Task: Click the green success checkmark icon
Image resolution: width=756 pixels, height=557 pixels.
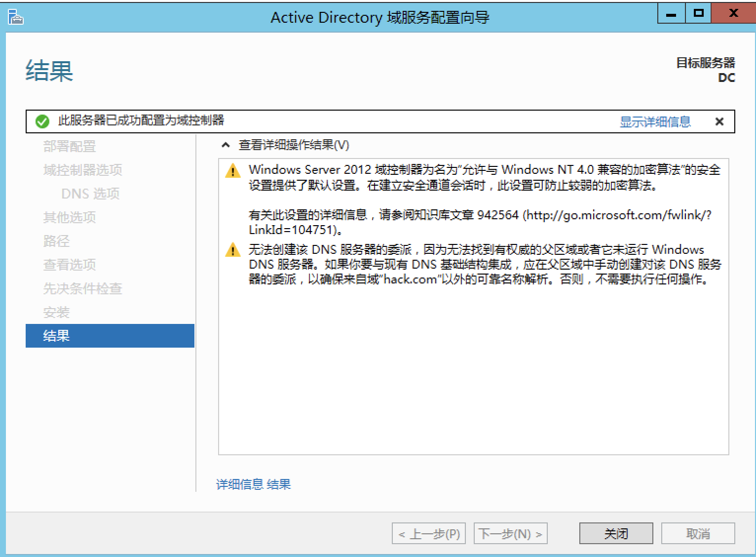Action: pyautogui.click(x=42, y=121)
